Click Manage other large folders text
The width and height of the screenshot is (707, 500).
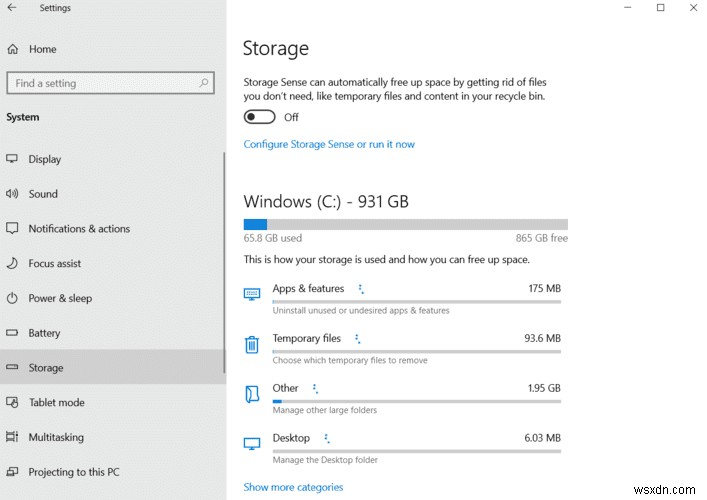point(325,410)
